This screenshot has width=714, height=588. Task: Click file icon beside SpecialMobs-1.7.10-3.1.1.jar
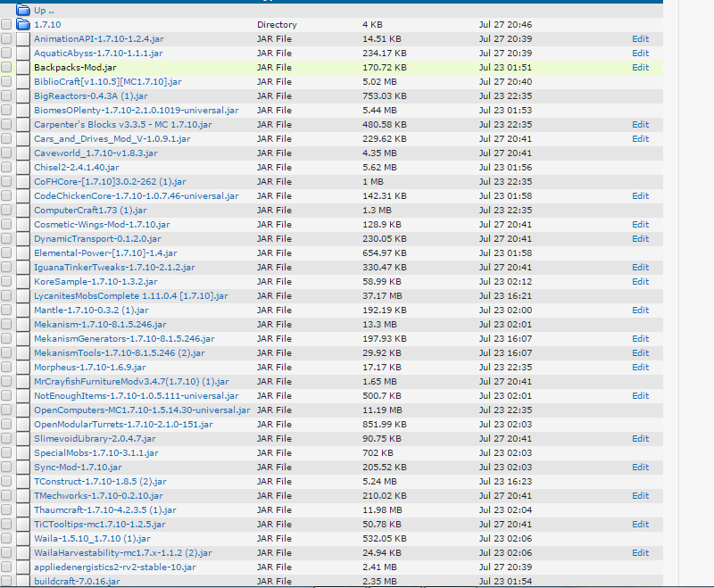(x=23, y=453)
